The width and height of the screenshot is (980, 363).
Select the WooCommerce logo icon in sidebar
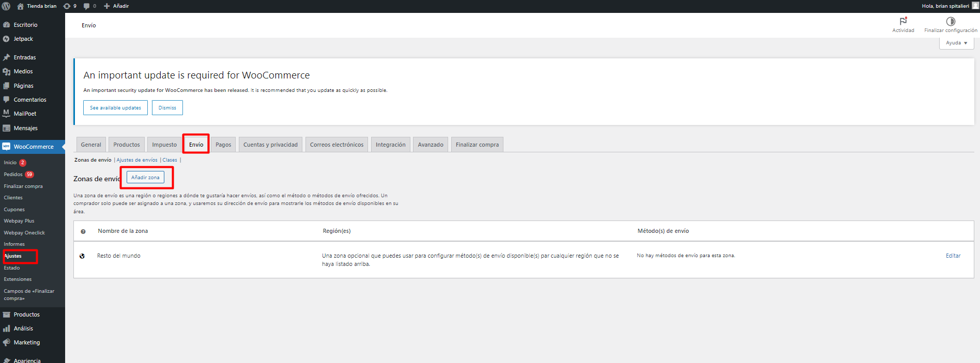tap(6, 147)
